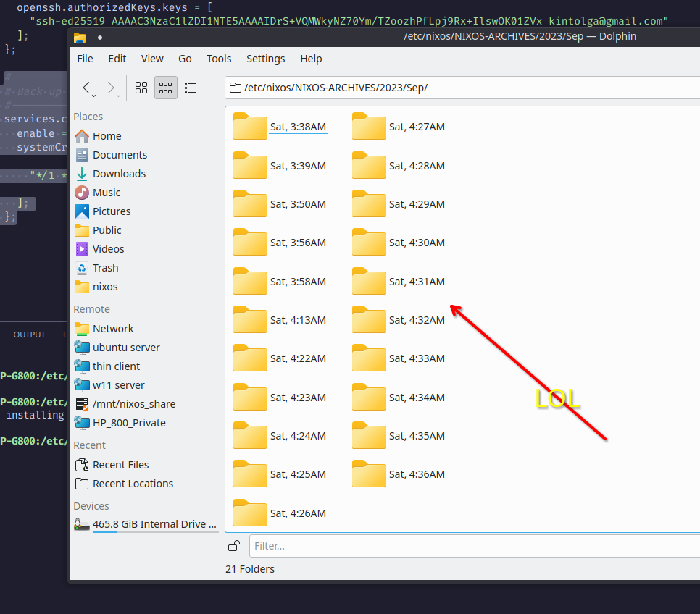Select folder Sat, 4:32AM
Viewport: 700px width, 614px height.
click(x=399, y=320)
